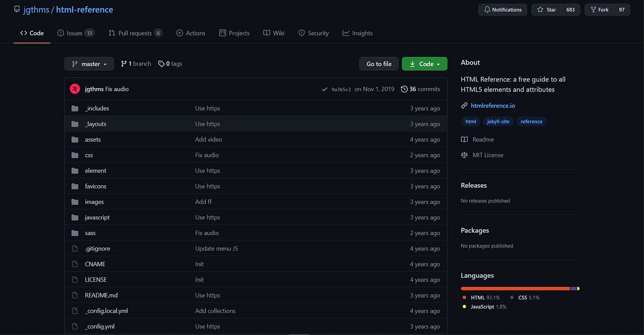Open the green Code dropdown
644x335 pixels.
pyautogui.click(x=424, y=63)
